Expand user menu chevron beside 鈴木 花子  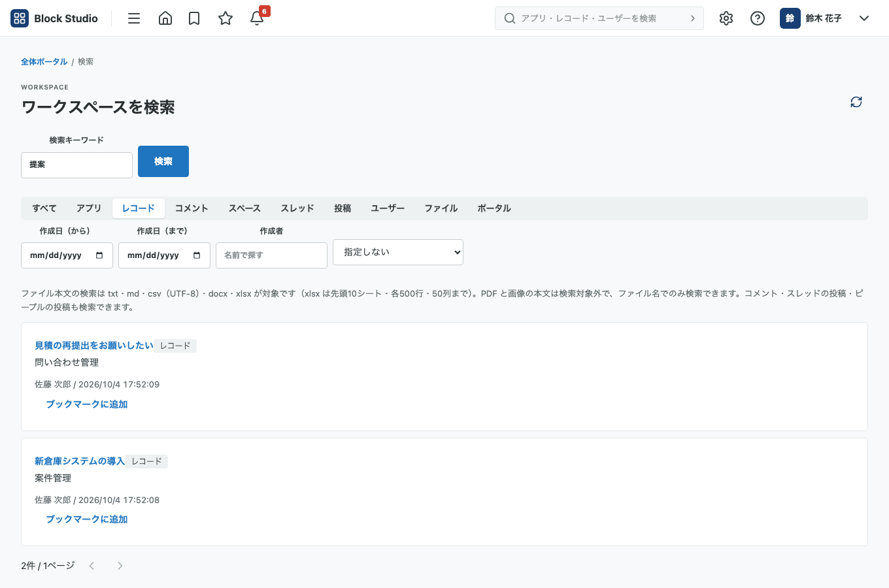point(864,18)
